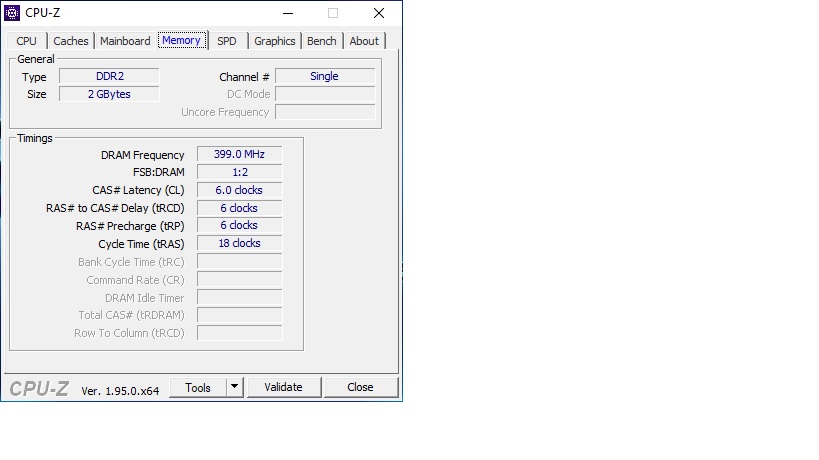The image size is (819, 460).
Task: Go to the About tab
Action: pos(364,41)
